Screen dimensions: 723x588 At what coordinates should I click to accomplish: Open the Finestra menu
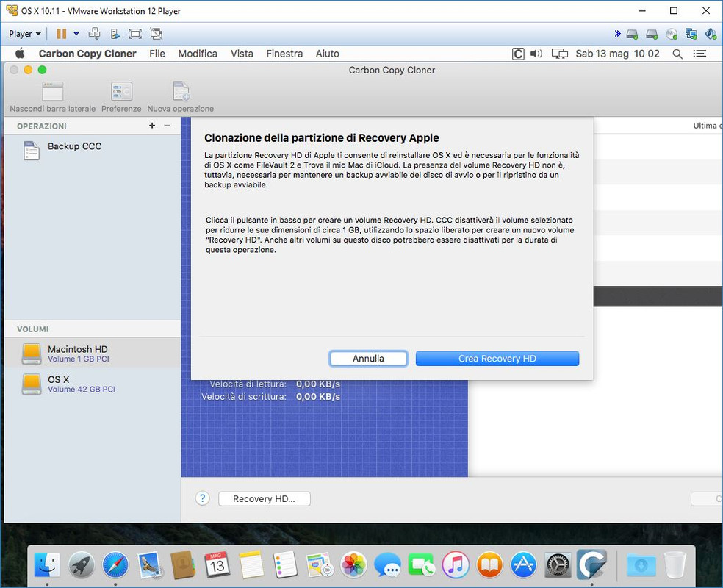pos(284,54)
